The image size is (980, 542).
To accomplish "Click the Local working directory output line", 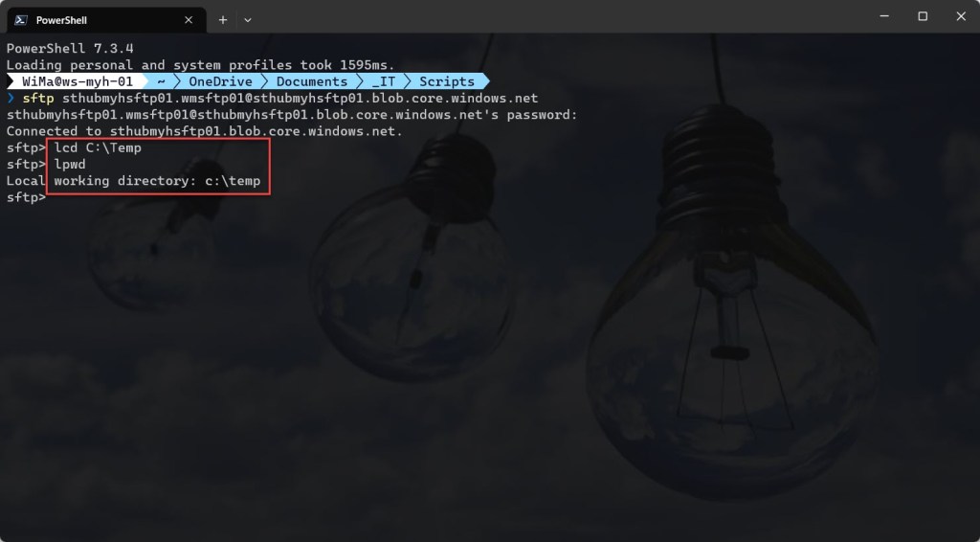I will tap(133, 181).
